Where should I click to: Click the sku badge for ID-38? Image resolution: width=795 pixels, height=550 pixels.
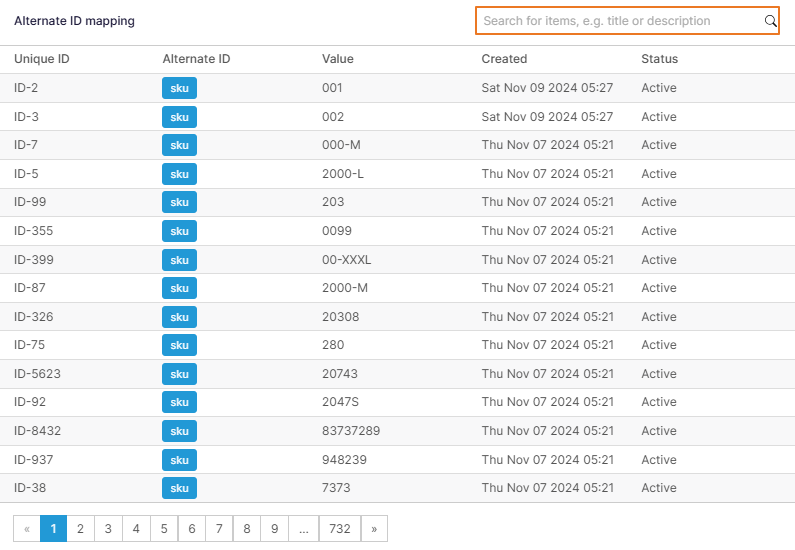point(179,488)
